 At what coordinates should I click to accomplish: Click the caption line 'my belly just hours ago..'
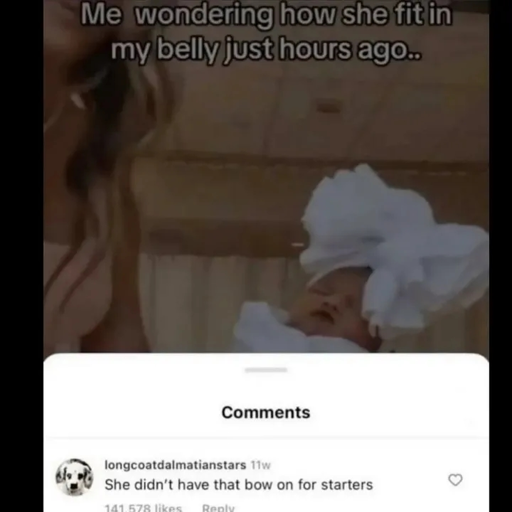click(x=266, y=50)
